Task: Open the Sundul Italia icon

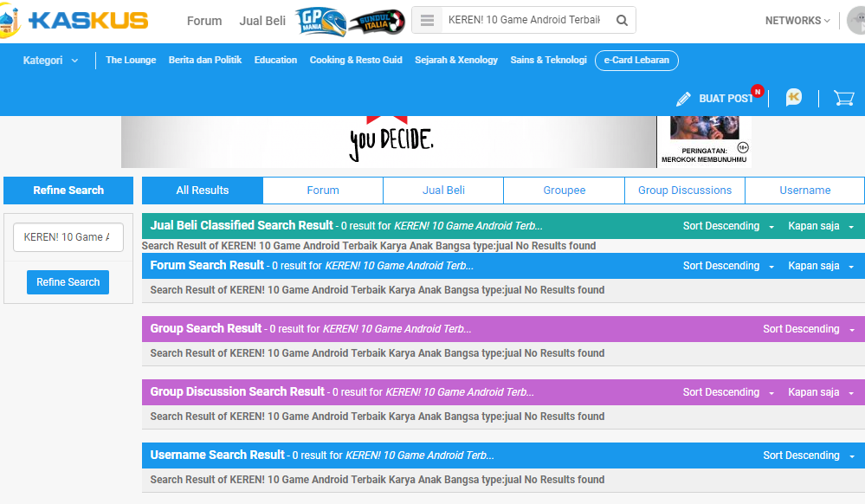Action: click(378, 22)
